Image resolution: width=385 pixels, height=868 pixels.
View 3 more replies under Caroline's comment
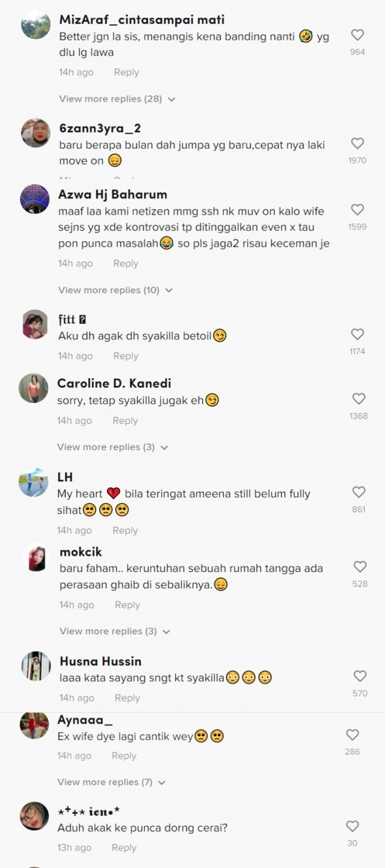click(x=113, y=447)
